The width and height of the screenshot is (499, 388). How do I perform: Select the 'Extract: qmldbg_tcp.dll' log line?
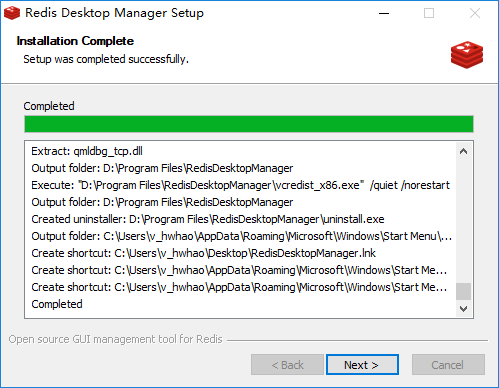tap(87, 151)
